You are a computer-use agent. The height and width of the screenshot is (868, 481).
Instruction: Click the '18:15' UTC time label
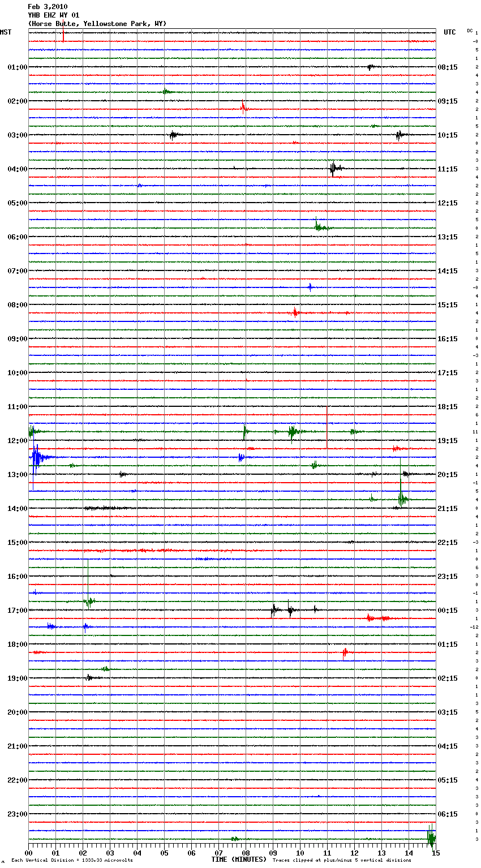click(x=448, y=407)
